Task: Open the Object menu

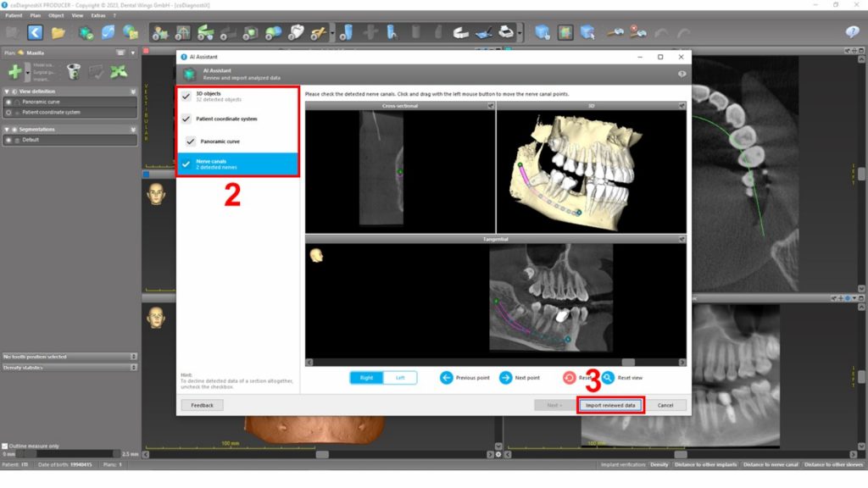Action: point(56,15)
